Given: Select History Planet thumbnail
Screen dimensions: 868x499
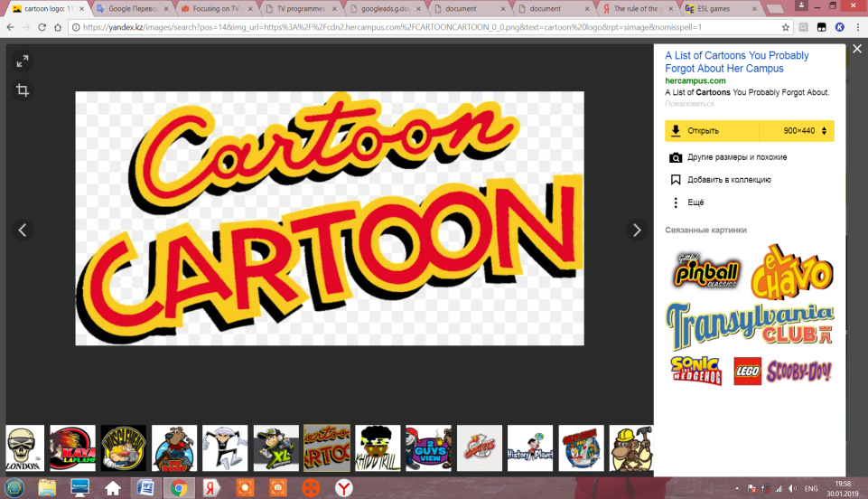Looking at the screenshot, I should point(530,448).
